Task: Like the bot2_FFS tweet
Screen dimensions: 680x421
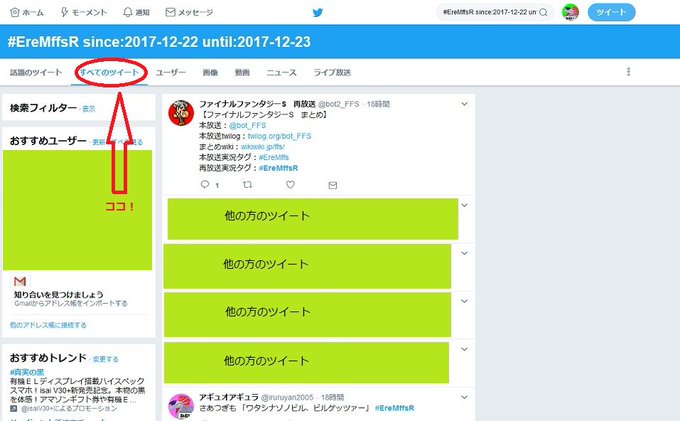Action: (290, 185)
